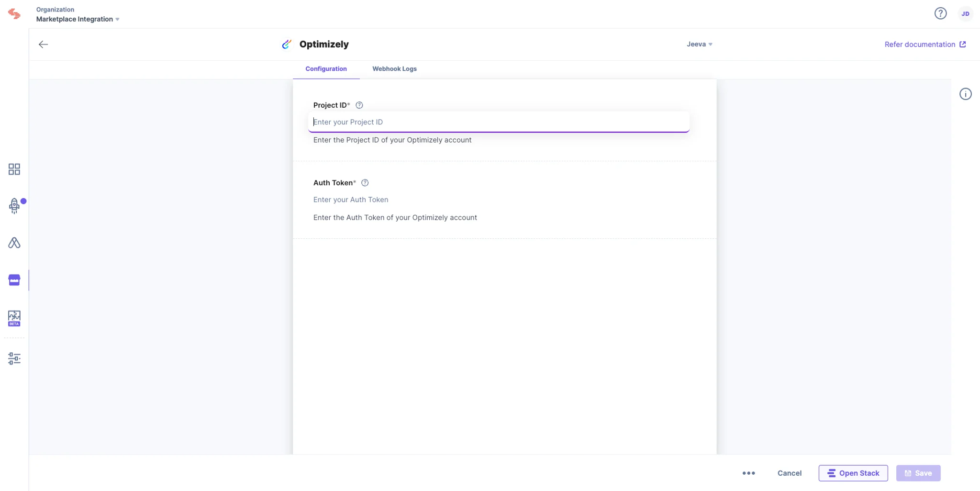Switch to the Webhook Logs tab
Screen dimensions: 980x491
(394, 69)
